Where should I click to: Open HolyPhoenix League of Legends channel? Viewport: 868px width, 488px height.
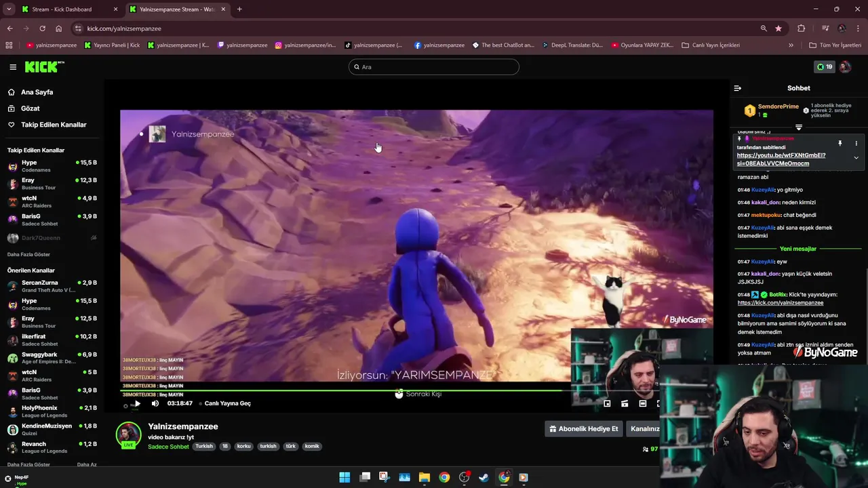click(x=52, y=411)
